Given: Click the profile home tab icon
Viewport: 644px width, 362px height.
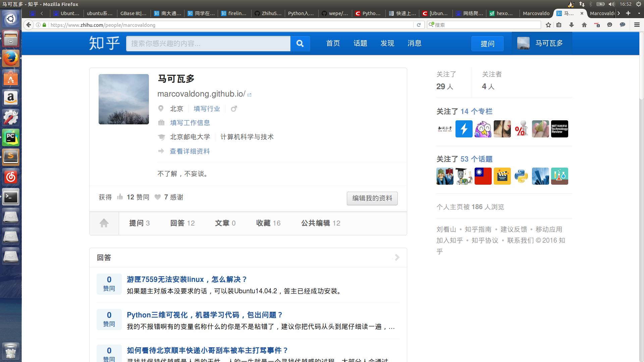Looking at the screenshot, I should tap(104, 223).
